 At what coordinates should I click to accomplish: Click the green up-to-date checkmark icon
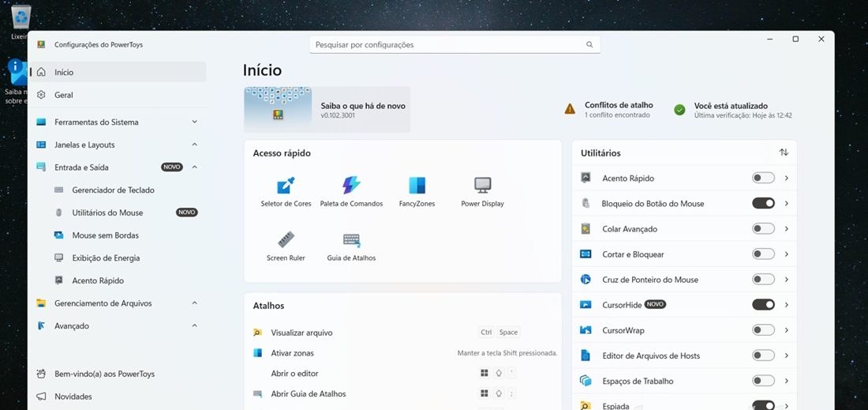(679, 110)
